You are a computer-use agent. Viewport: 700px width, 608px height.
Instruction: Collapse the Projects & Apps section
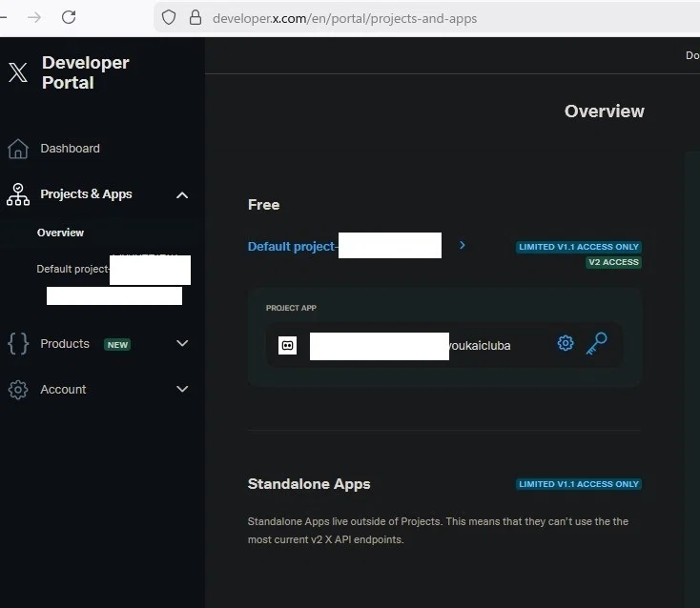[x=182, y=195]
